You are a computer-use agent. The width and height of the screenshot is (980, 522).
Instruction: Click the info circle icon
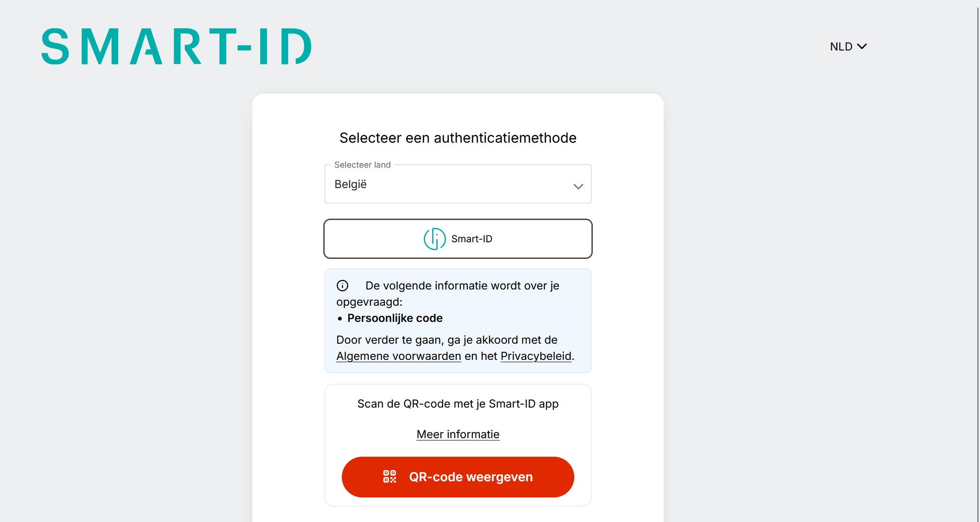(342, 286)
